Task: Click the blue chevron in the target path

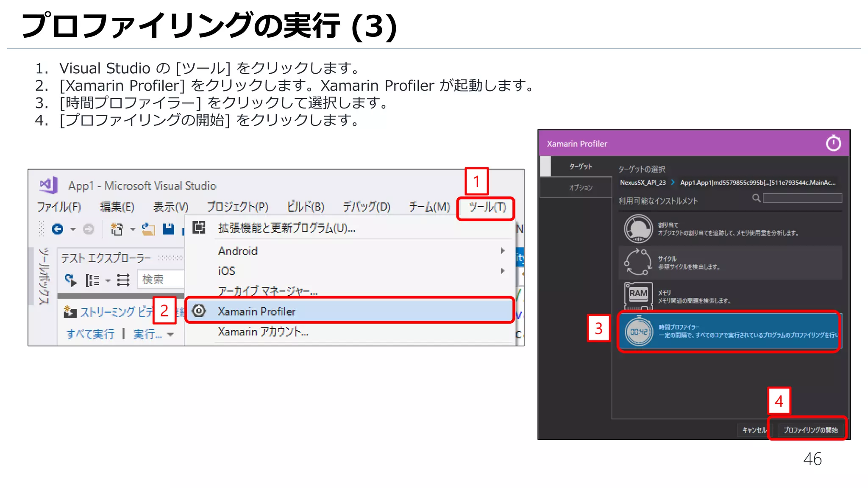Action: pos(673,182)
